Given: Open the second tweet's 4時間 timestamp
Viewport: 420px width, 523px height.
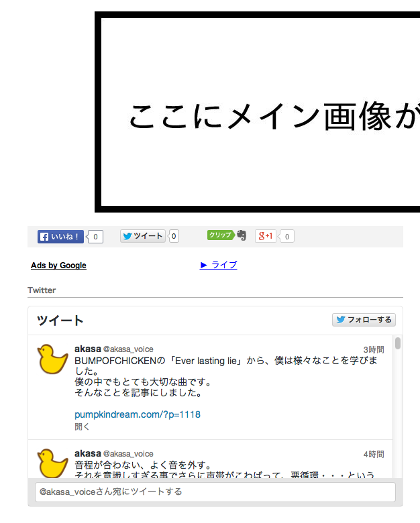Looking at the screenshot, I should tap(374, 455).
